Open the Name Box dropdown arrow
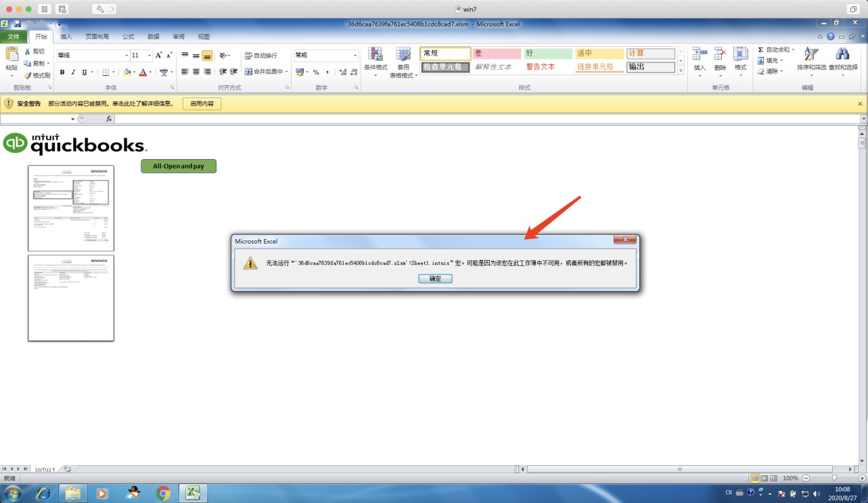Image resolution: width=868 pixels, height=503 pixels. (73, 119)
